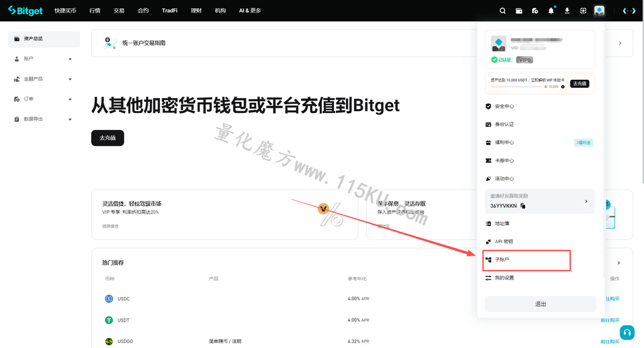Click the unified account guide icon
The width and height of the screenshot is (644, 348).
(109, 43)
